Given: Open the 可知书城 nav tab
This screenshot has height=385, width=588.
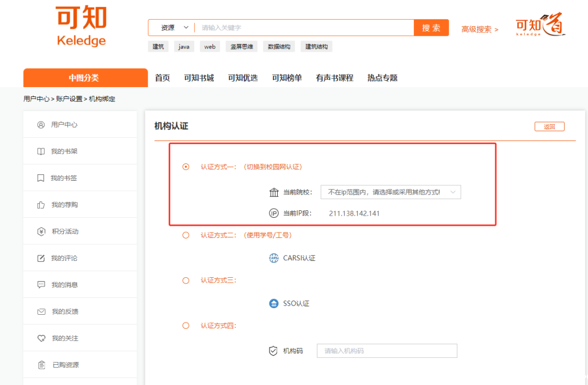Looking at the screenshot, I should click(199, 78).
